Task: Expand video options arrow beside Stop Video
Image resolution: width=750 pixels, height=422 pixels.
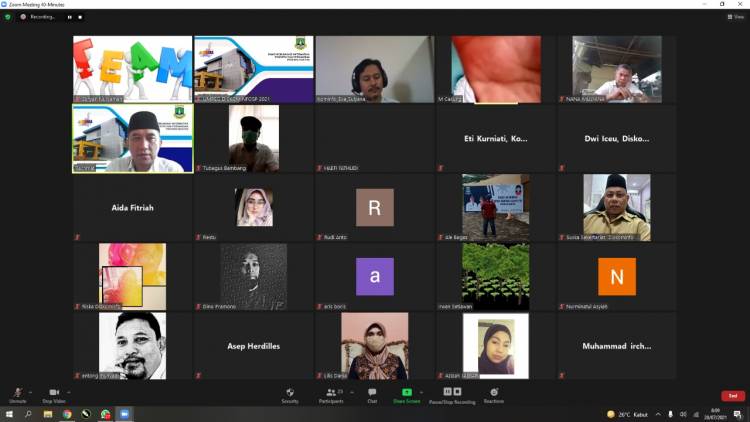Action: click(x=68, y=392)
